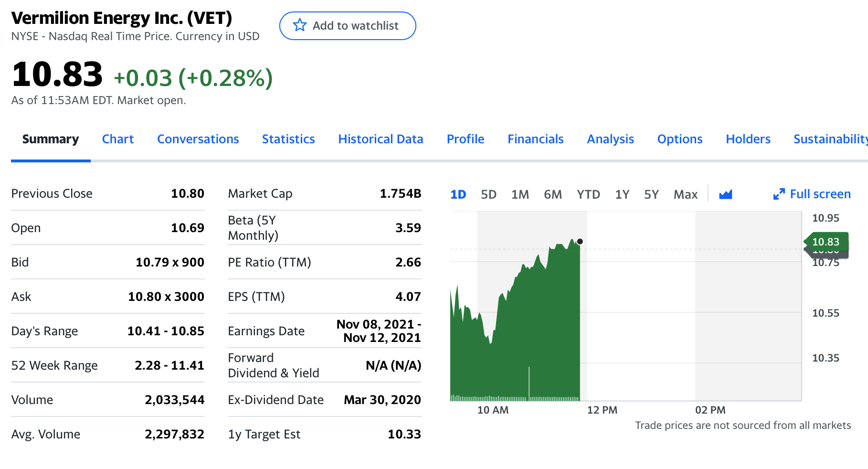Open the Summary tab
Viewport: 868px width, 469px height.
coord(51,139)
